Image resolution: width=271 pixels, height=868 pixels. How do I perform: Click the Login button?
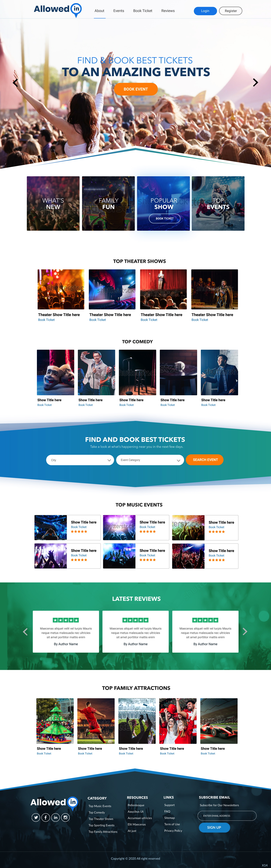tap(205, 11)
